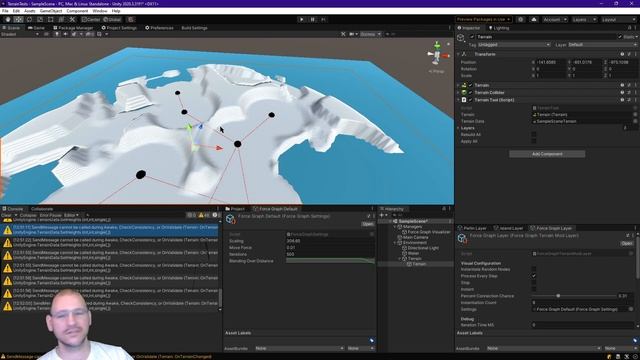Screen dimensions: 640x360
Task: Collapse Transform component foldout
Action: [x=458, y=54]
